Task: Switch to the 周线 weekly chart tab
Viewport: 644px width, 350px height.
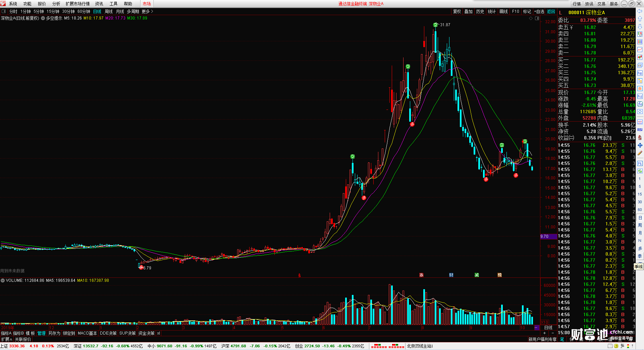Action: (x=109, y=11)
